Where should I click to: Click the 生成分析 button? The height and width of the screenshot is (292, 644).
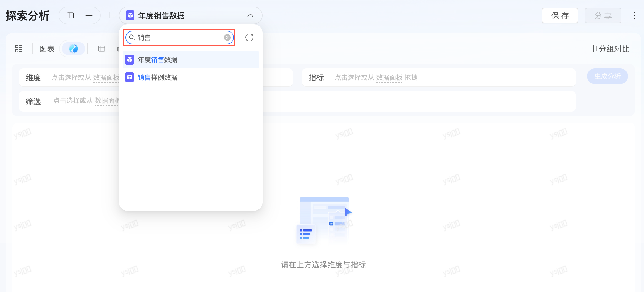point(608,76)
